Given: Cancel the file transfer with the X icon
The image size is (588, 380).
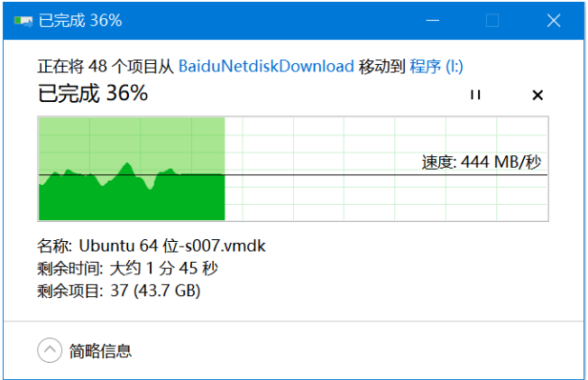Looking at the screenshot, I should pos(537,95).
